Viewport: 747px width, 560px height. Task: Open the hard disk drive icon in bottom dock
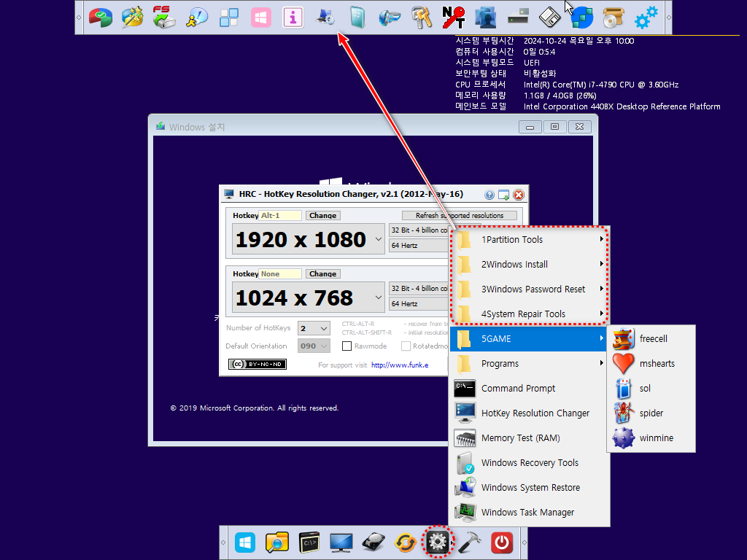373,542
